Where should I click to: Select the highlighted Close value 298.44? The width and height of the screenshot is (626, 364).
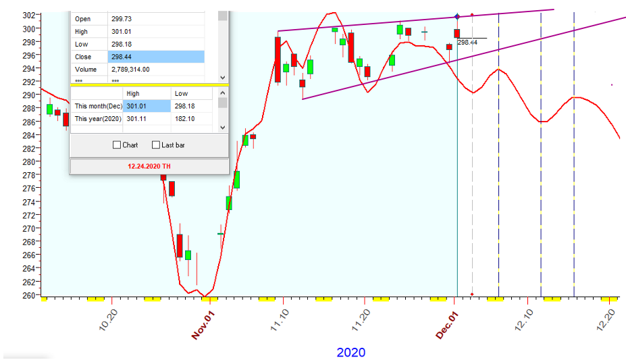click(x=155, y=57)
